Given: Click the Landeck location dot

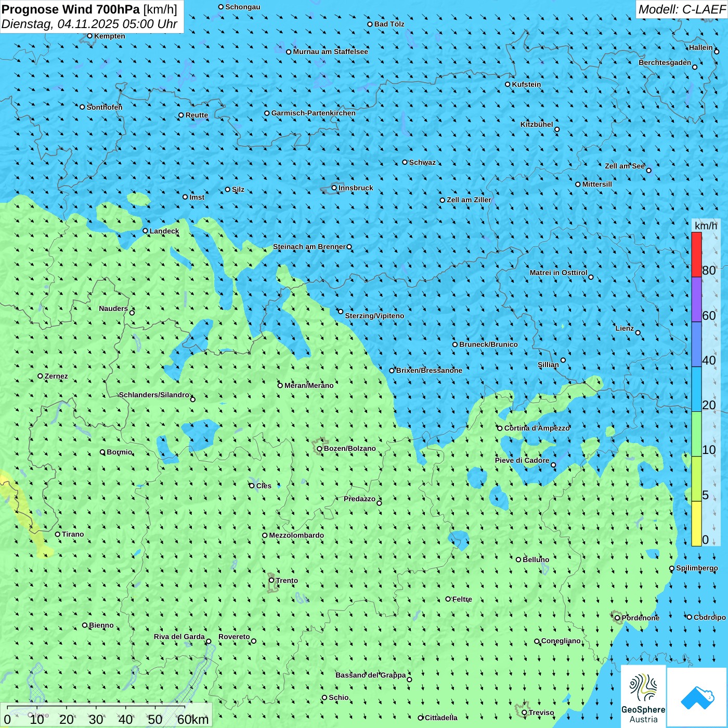Looking at the screenshot, I should [x=145, y=231].
